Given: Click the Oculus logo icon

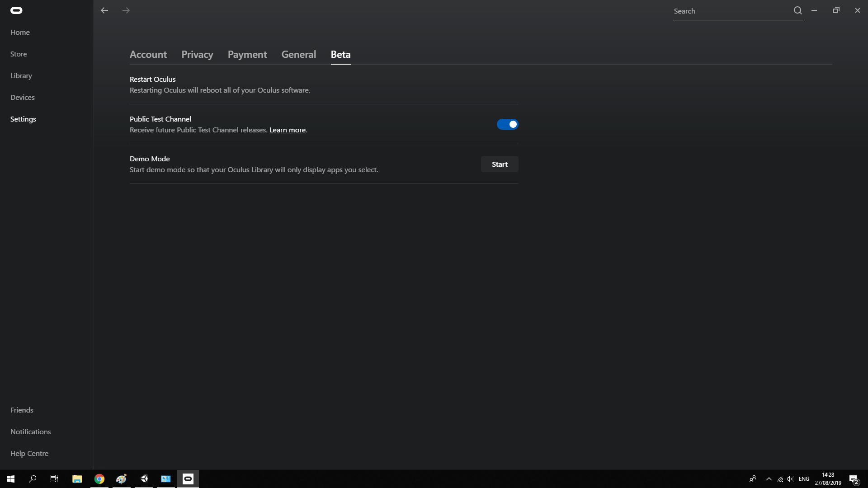Looking at the screenshot, I should (x=16, y=10).
